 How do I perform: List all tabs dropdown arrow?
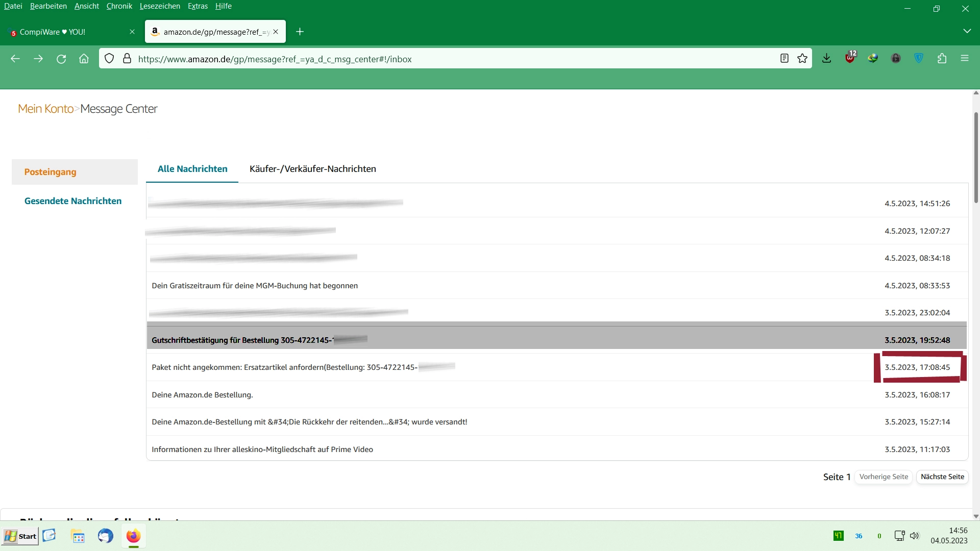pyautogui.click(x=967, y=31)
